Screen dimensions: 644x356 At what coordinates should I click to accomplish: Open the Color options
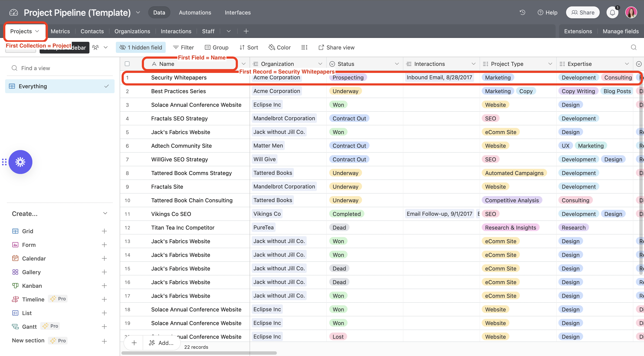(x=279, y=48)
